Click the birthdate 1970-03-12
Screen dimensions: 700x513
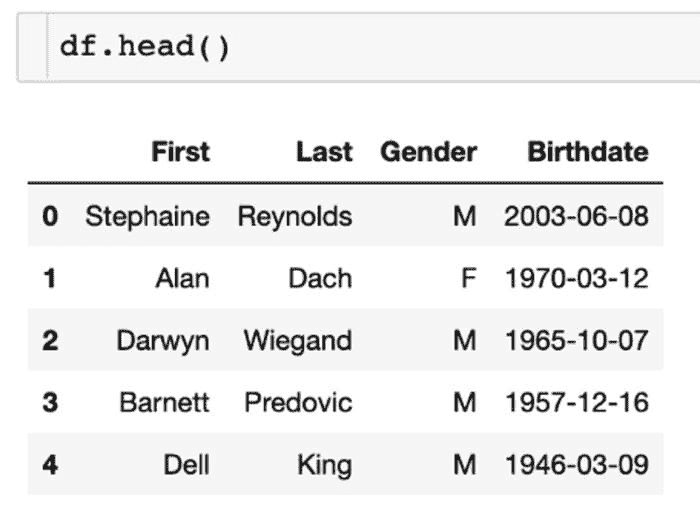click(577, 278)
